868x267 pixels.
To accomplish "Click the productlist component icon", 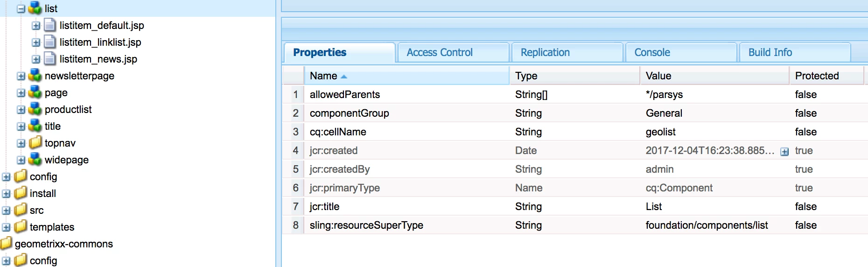I will [x=35, y=109].
